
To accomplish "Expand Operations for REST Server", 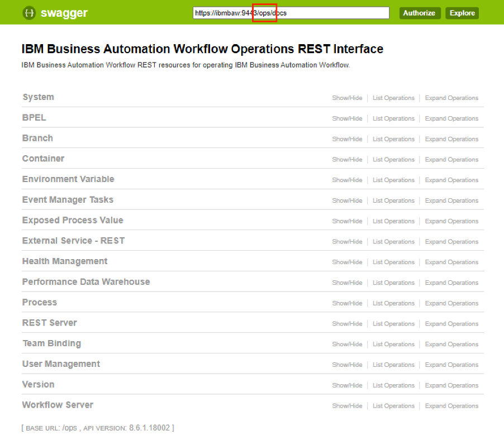I will pyautogui.click(x=451, y=324).
